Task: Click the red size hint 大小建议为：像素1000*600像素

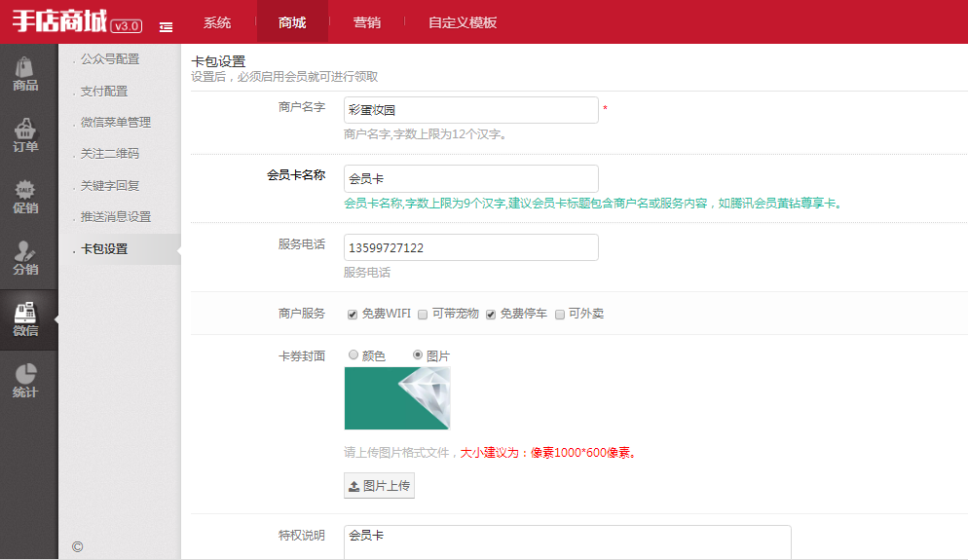Action: tap(547, 453)
